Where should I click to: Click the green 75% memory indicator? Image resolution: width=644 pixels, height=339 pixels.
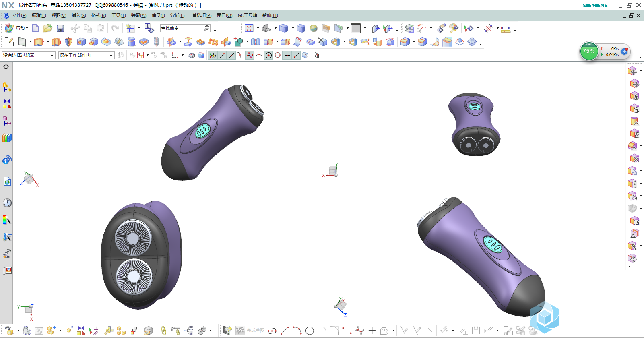coord(589,51)
